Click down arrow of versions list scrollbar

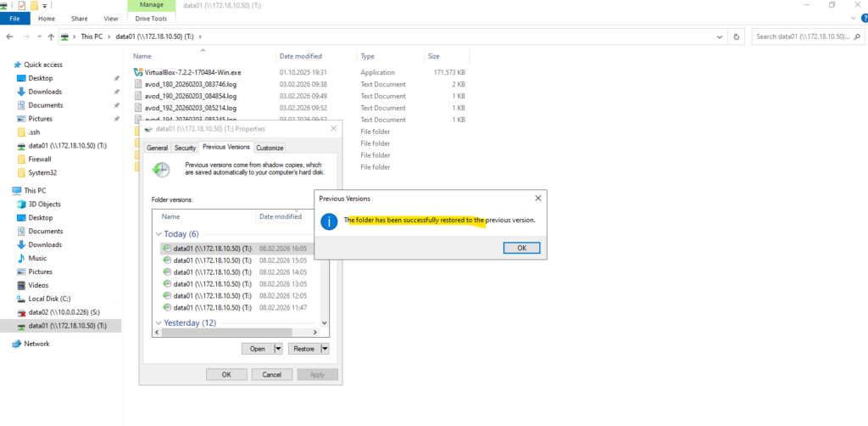pyautogui.click(x=325, y=323)
